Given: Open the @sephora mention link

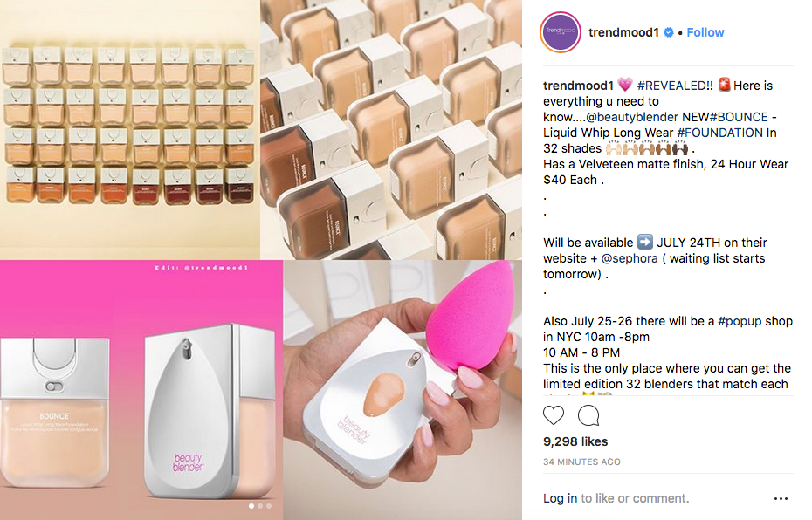Looking at the screenshot, I should [x=630, y=258].
